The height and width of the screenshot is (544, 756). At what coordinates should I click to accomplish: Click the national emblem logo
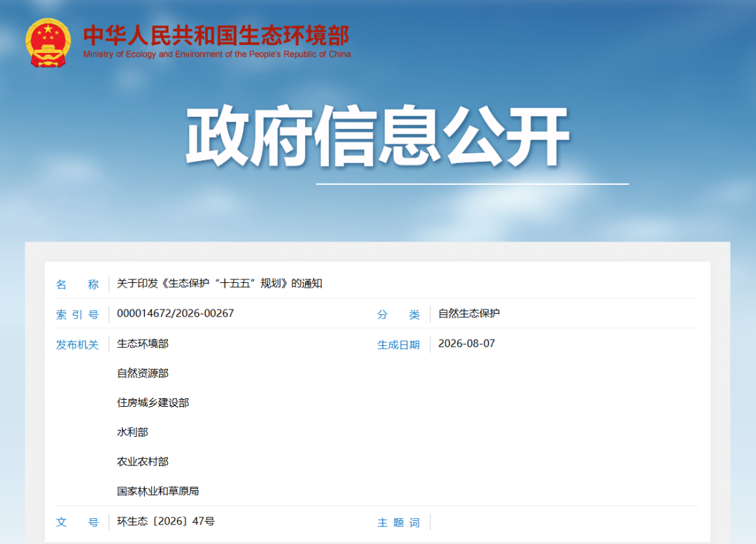(48, 43)
